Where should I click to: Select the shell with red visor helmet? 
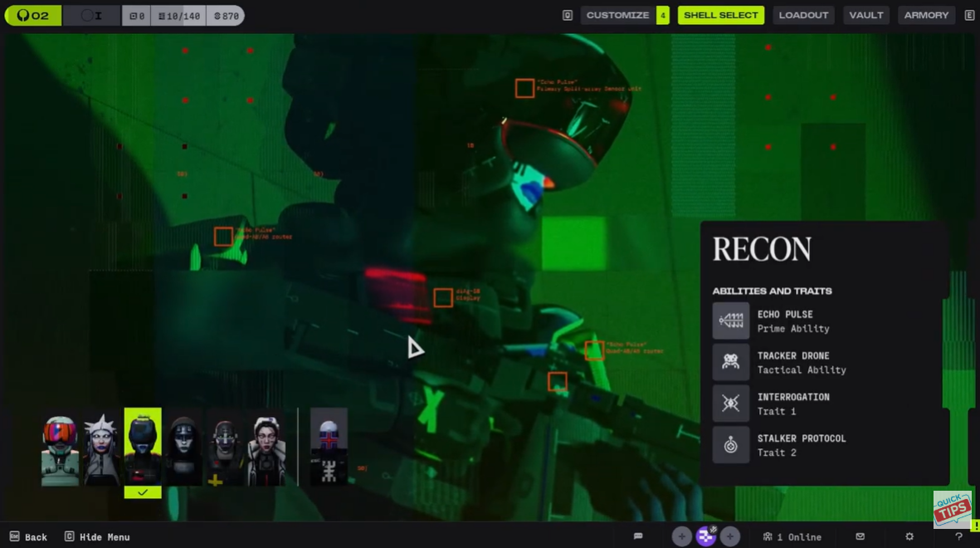pos(60,449)
